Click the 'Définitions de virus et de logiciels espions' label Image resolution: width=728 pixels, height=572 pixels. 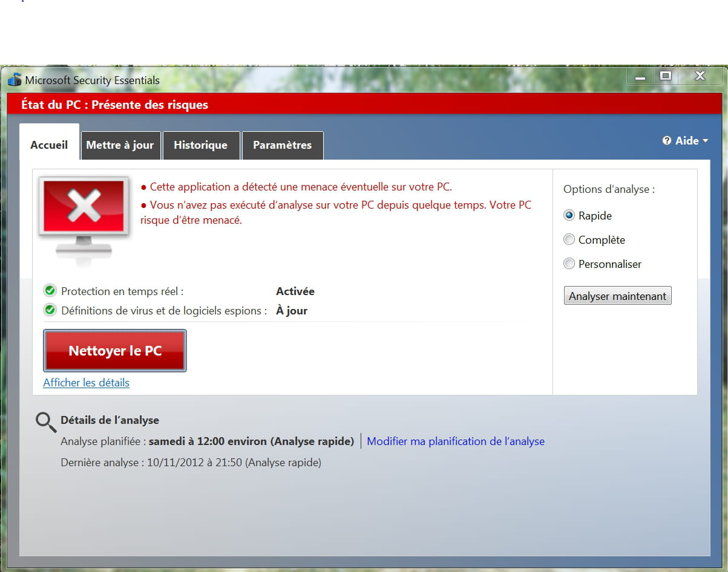click(x=164, y=311)
